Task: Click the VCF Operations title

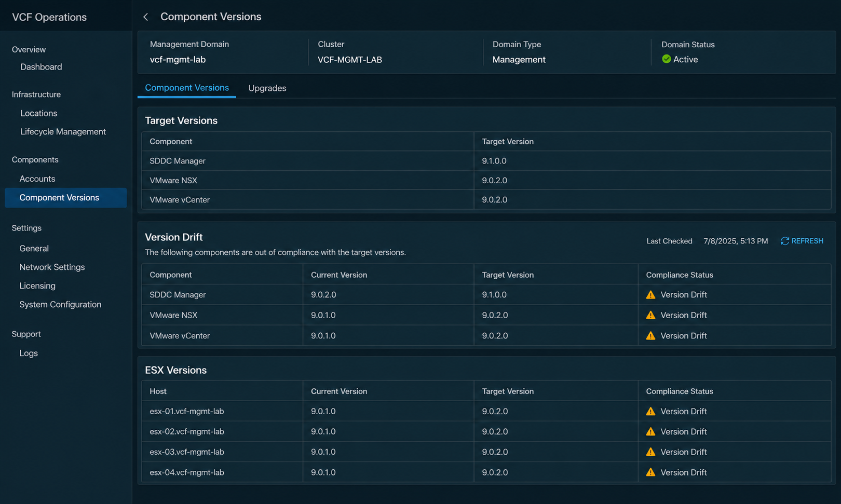Action: click(49, 17)
